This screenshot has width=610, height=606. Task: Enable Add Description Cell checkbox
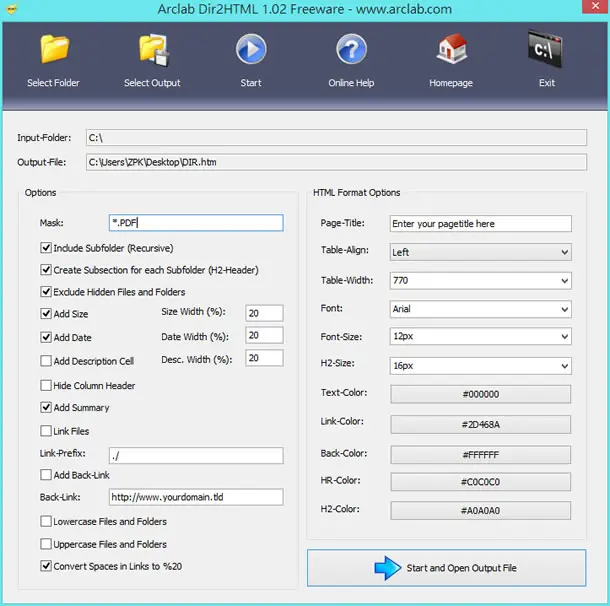pyautogui.click(x=46, y=361)
